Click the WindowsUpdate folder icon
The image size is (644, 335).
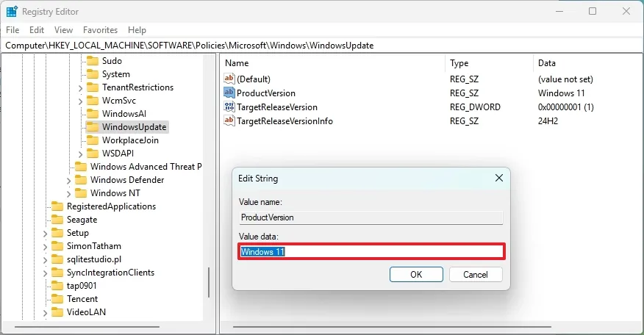pos(93,127)
